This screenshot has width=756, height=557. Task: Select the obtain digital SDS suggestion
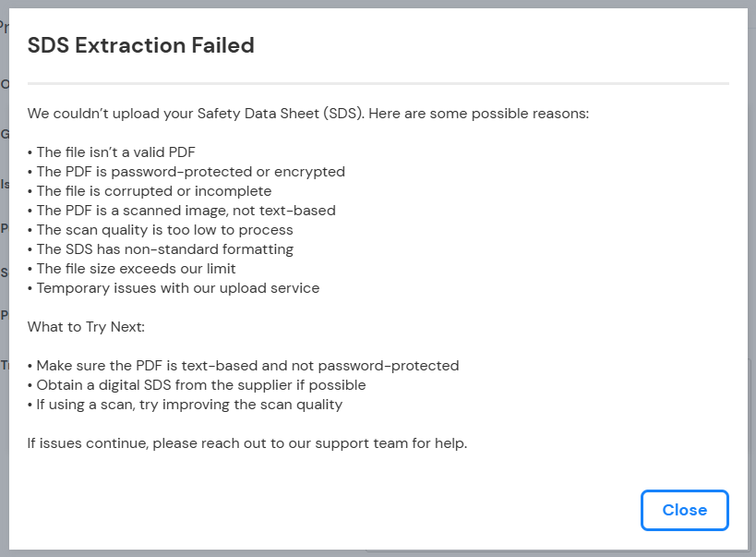click(x=197, y=384)
